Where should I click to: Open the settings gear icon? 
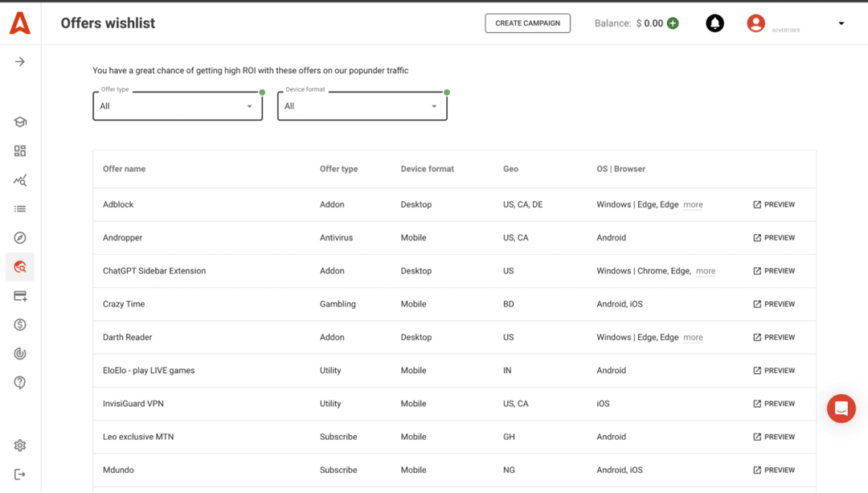pyautogui.click(x=20, y=446)
